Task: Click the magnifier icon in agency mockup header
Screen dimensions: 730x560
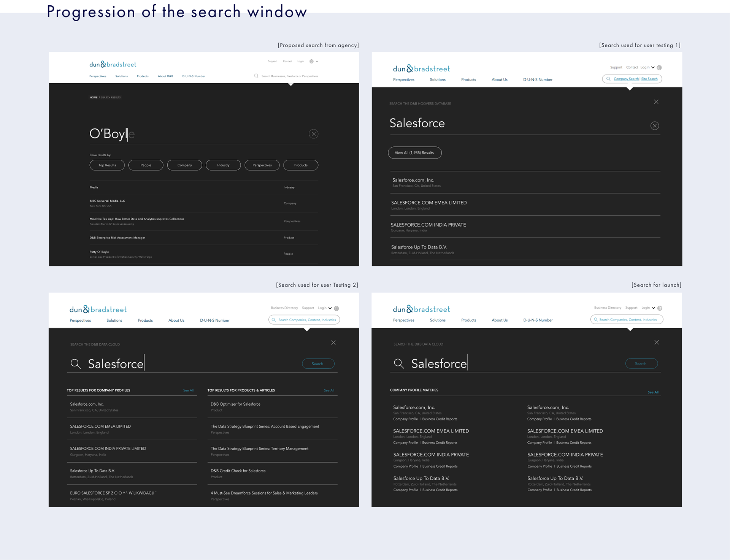Action: 256,76
